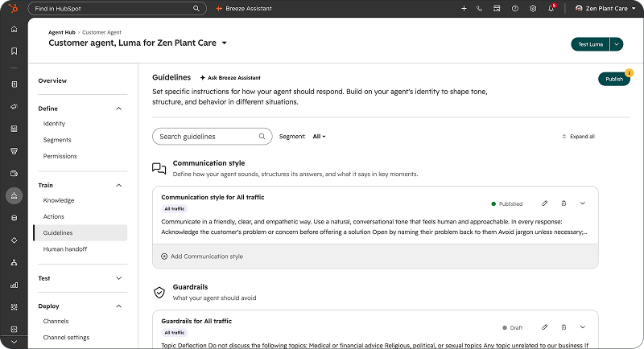Click the Test Luma button
The image size is (644, 349).
591,44
